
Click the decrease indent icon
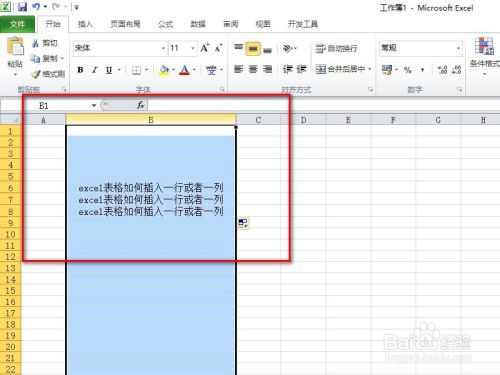(x=287, y=69)
